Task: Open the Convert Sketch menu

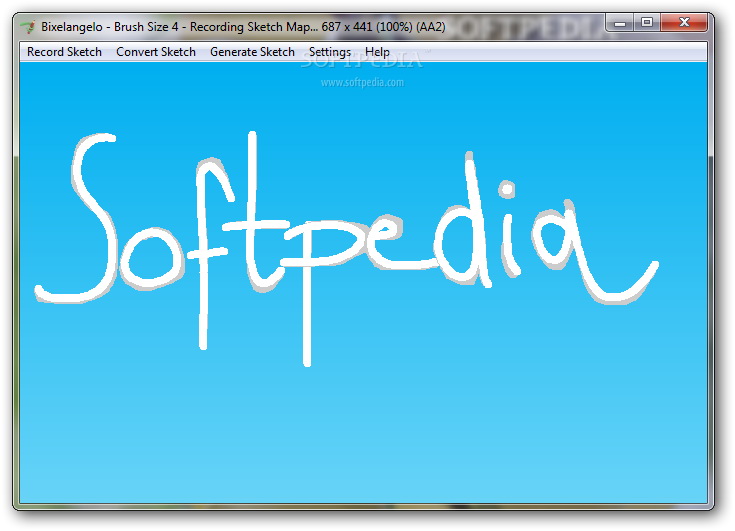Action: pyautogui.click(x=156, y=52)
